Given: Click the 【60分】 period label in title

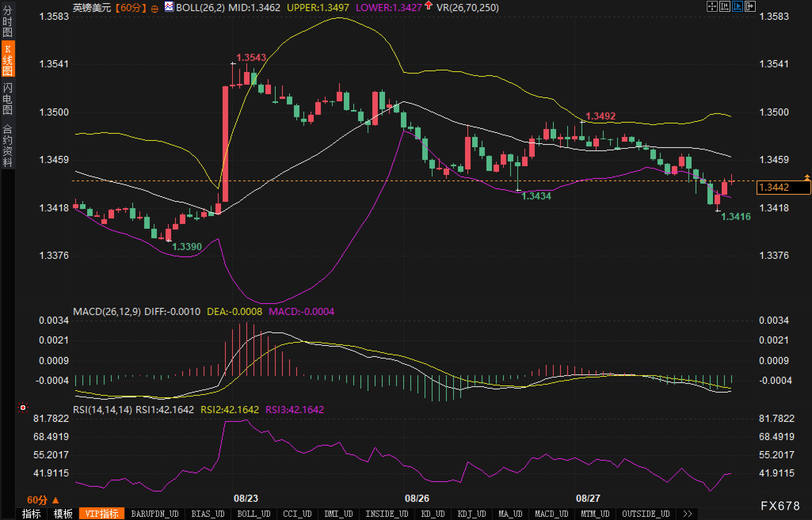Looking at the screenshot, I should [131, 8].
